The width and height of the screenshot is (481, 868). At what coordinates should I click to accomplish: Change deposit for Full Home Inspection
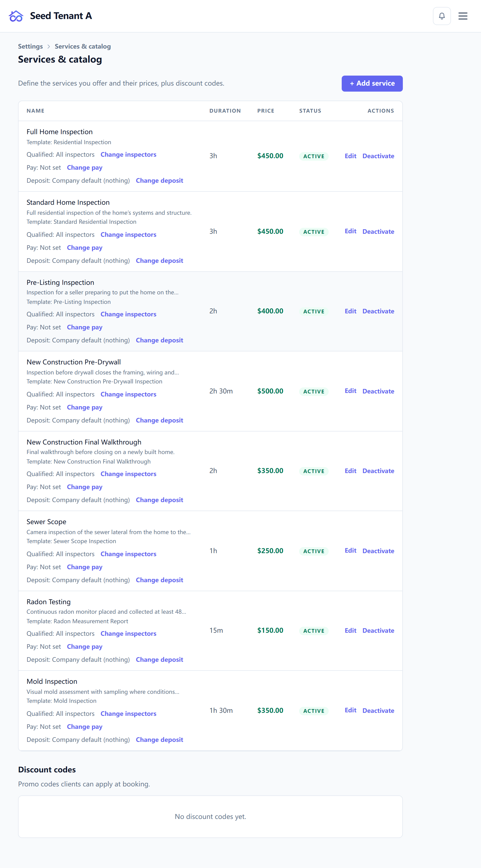[160, 181]
